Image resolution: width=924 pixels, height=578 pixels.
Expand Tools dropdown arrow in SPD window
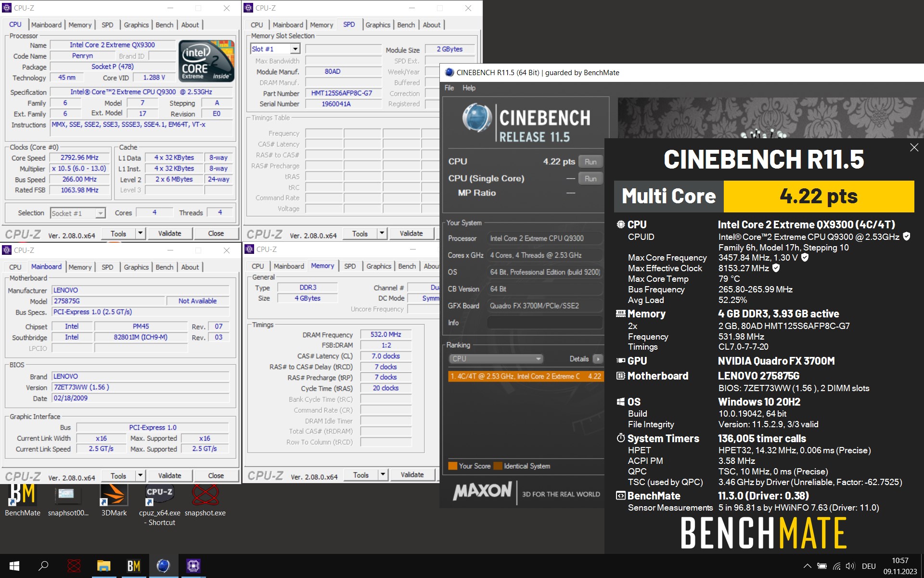pos(382,233)
